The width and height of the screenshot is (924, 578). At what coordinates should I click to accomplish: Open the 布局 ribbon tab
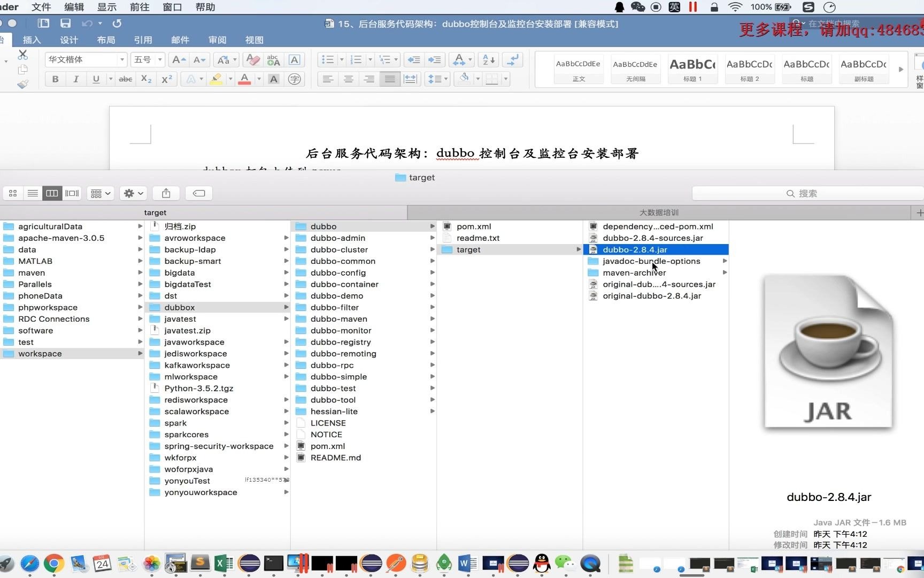(x=106, y=40)
